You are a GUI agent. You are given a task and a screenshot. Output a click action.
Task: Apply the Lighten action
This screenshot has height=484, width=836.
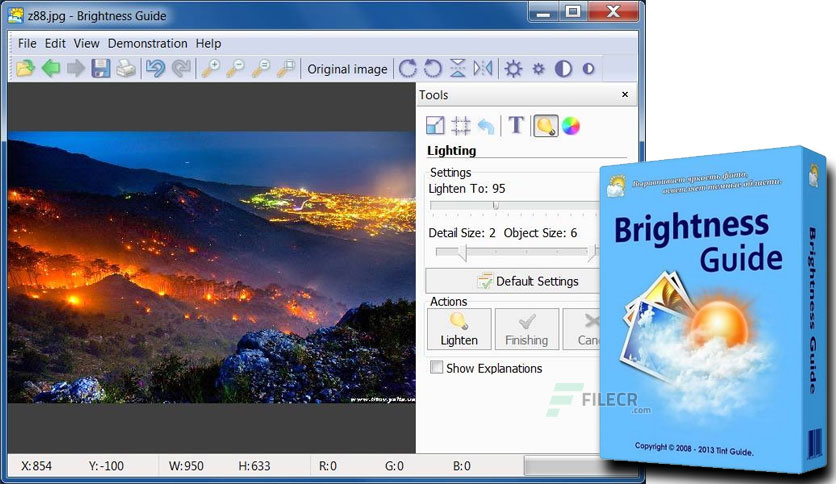[x=459, y=329]
